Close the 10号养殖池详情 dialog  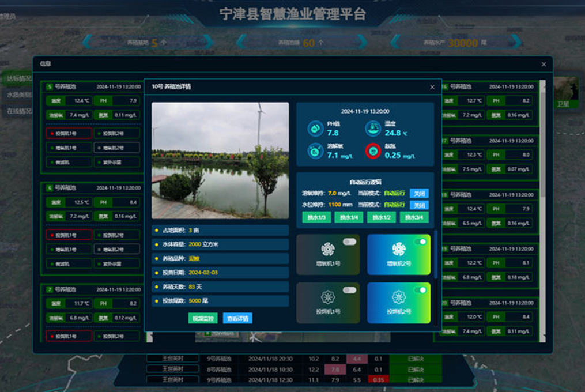click(432, 87)
